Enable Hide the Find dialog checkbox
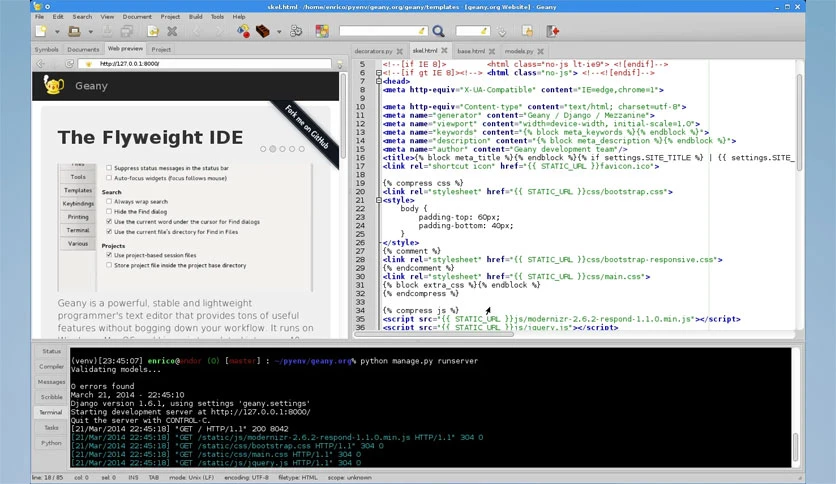Image resolution: width=836 pixels, height=484 pixels. coord(109,212)
